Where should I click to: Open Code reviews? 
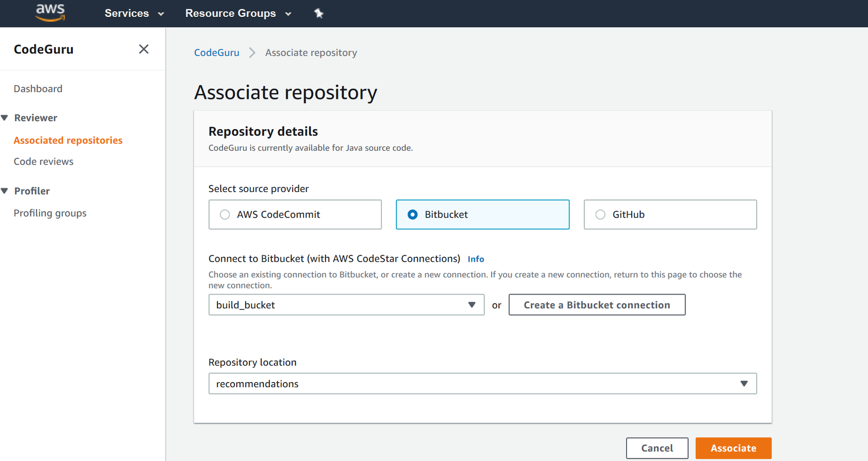[x=44, y=161]
